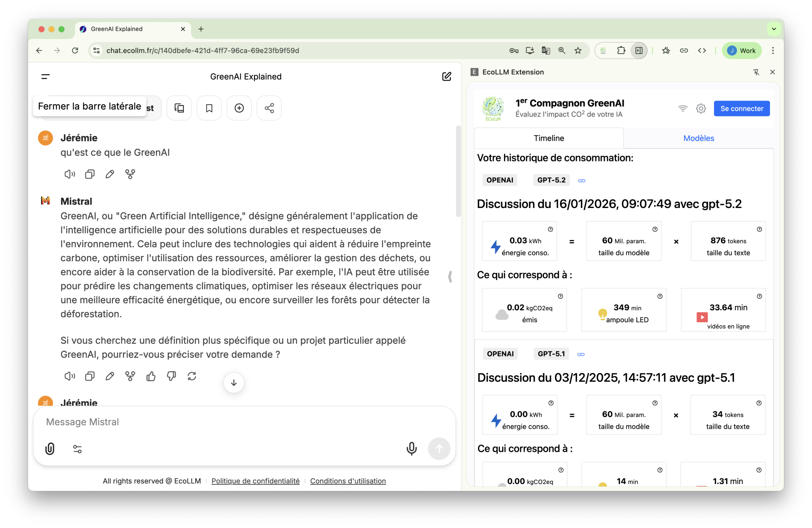Edit the question about GreenAI

[x=109, y=174]
